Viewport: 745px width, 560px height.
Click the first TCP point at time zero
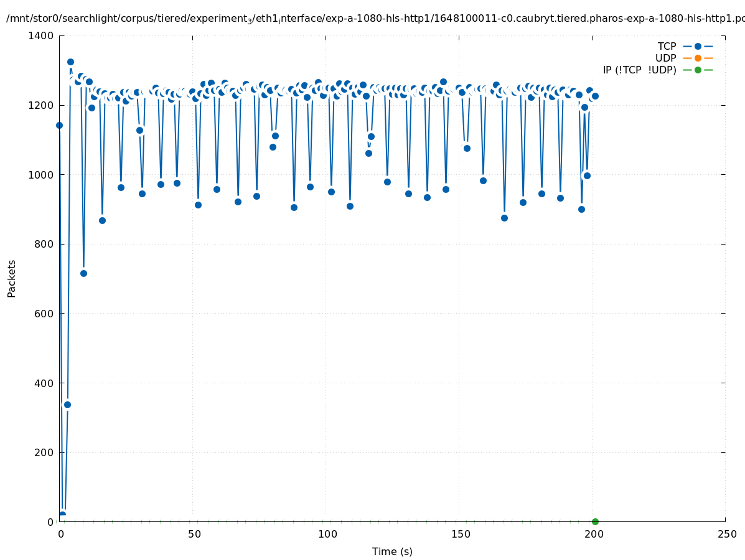[59, 125]
